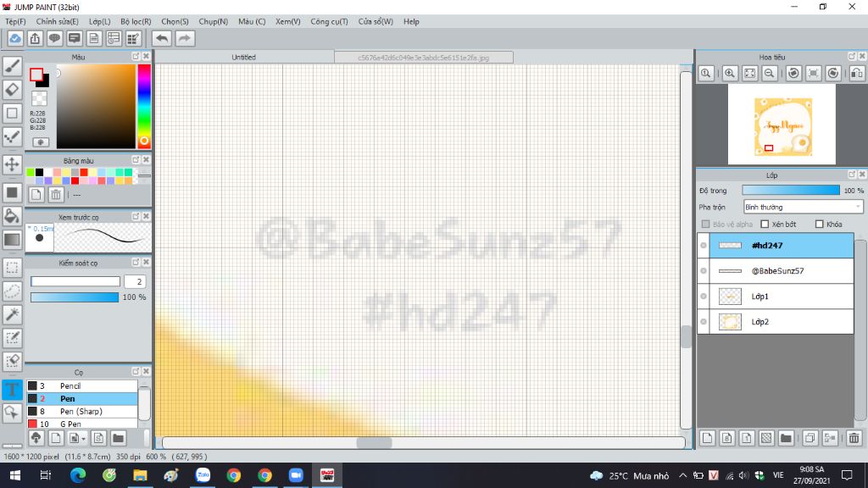The width and height of the screenshot is (868, 488).
Task: Undock the Kiểm soát cọ panel
Action: [x=136, y=263]
